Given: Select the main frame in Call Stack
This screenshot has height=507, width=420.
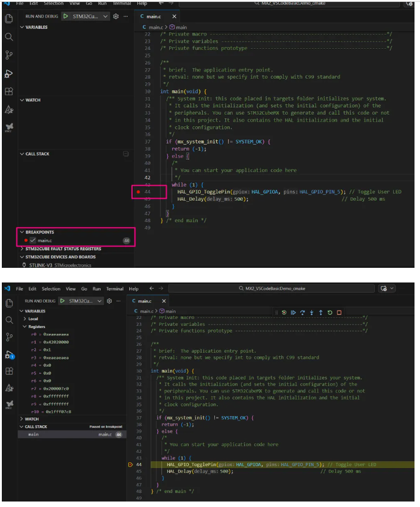Looking at the screenshot, I should 72,434.
